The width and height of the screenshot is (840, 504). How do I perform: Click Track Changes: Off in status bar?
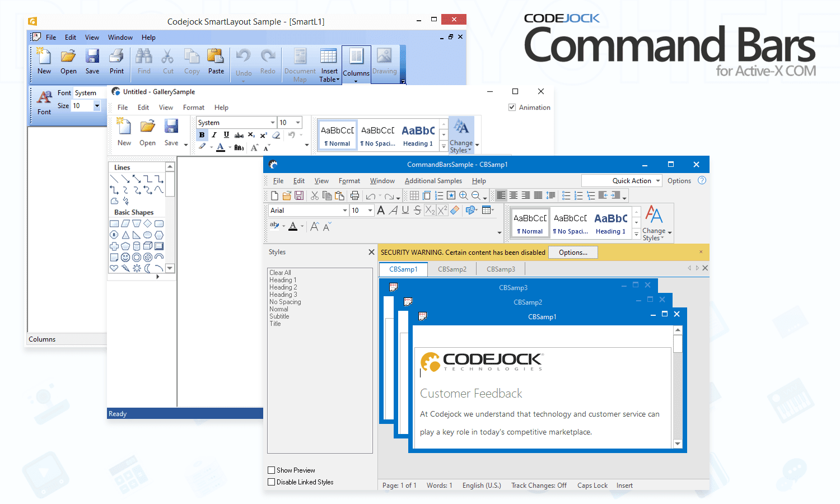(539, 486)
